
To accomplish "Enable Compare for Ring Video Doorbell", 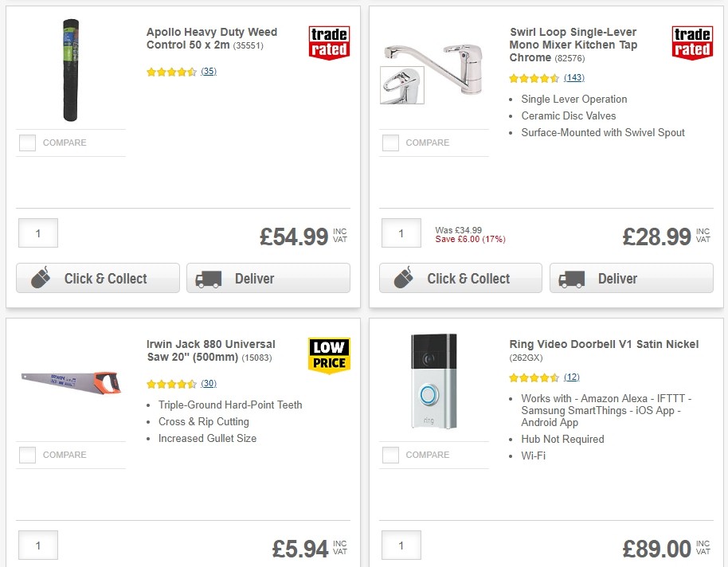I will click(389, 455).
